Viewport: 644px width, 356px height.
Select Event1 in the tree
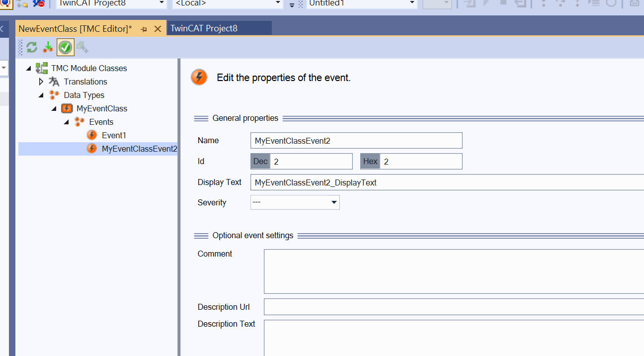[x=114, y=135]
